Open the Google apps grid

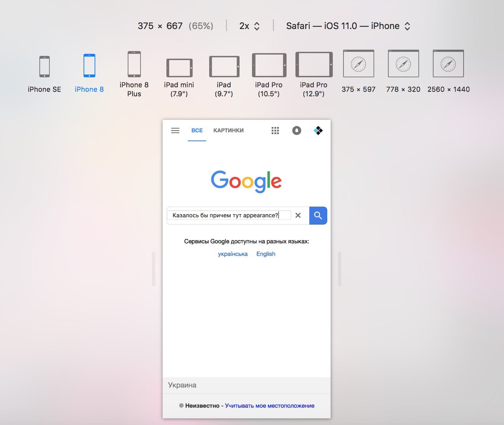click(x=275, y=131)
